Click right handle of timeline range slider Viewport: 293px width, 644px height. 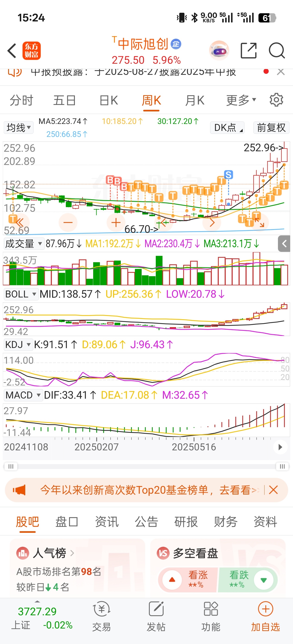coord(282,466)
